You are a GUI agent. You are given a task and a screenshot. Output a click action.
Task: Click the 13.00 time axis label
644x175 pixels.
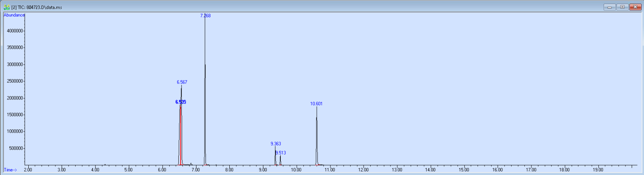pos(397,169)
